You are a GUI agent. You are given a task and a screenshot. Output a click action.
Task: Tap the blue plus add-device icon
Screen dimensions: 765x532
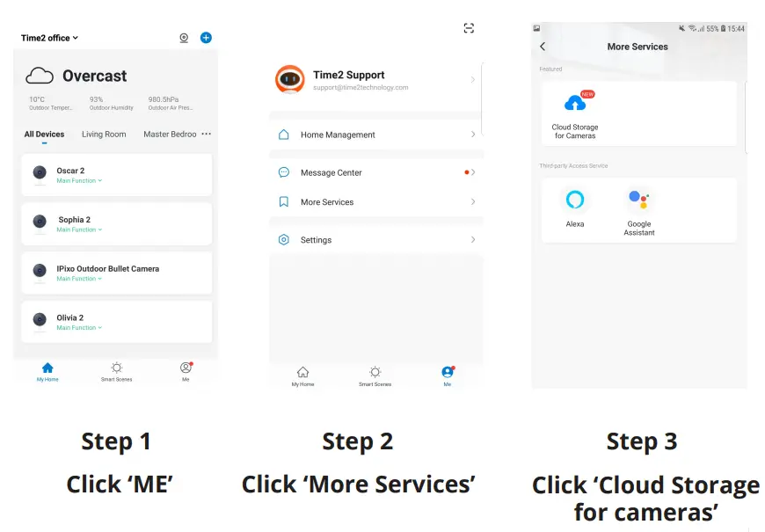point(206,38)
